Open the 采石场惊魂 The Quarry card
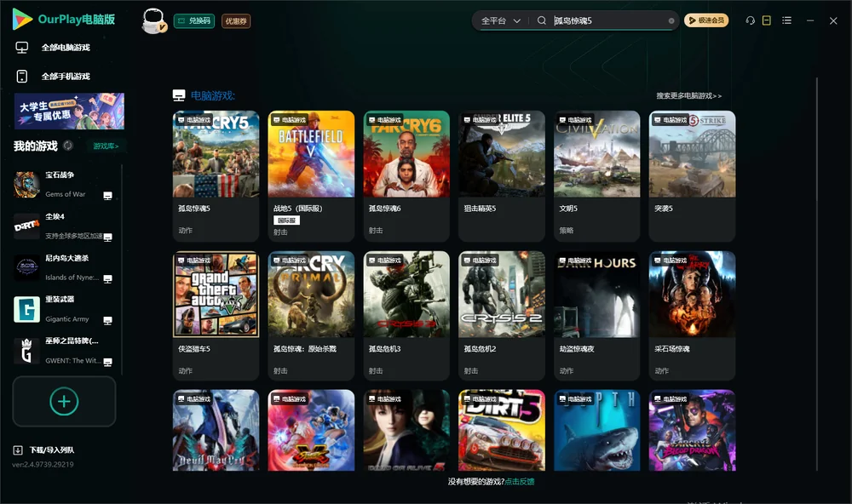 (692, 316)
